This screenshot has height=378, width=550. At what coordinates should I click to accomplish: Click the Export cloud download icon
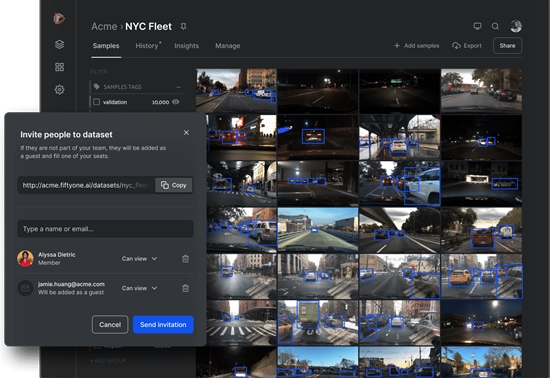456,46
